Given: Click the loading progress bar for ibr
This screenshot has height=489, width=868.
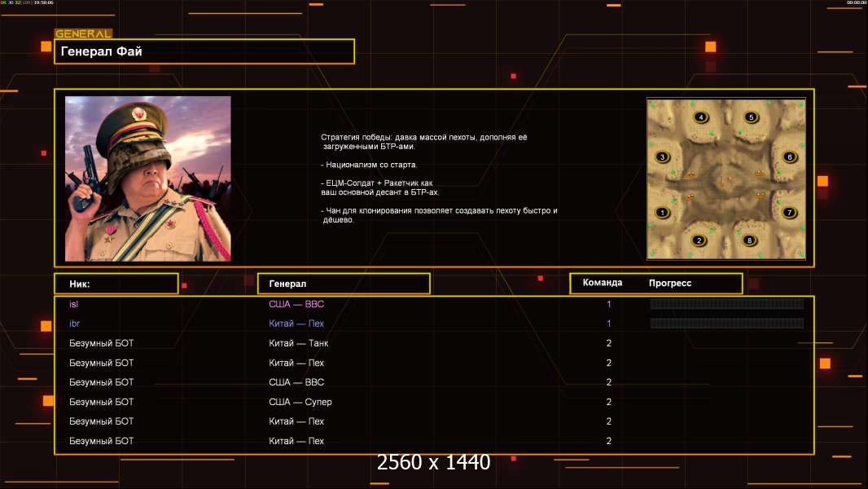Looking at the screenshot, I should [x=726, y=324].
